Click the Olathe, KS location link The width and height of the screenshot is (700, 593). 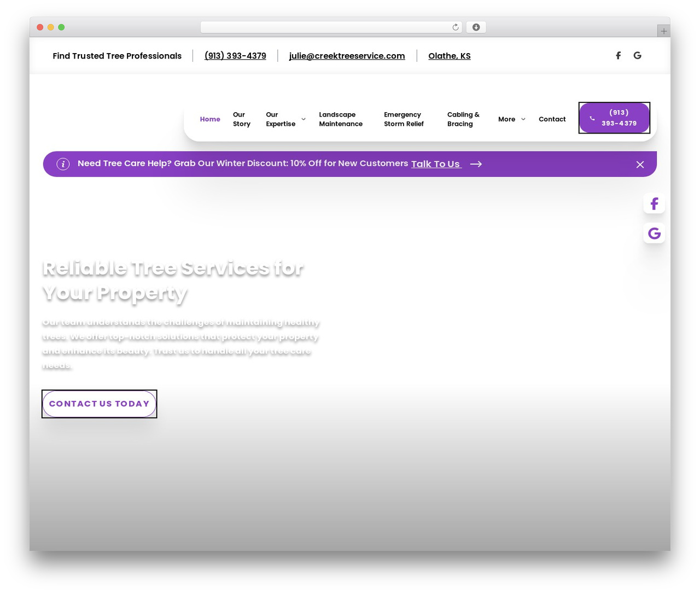(449, 56)
